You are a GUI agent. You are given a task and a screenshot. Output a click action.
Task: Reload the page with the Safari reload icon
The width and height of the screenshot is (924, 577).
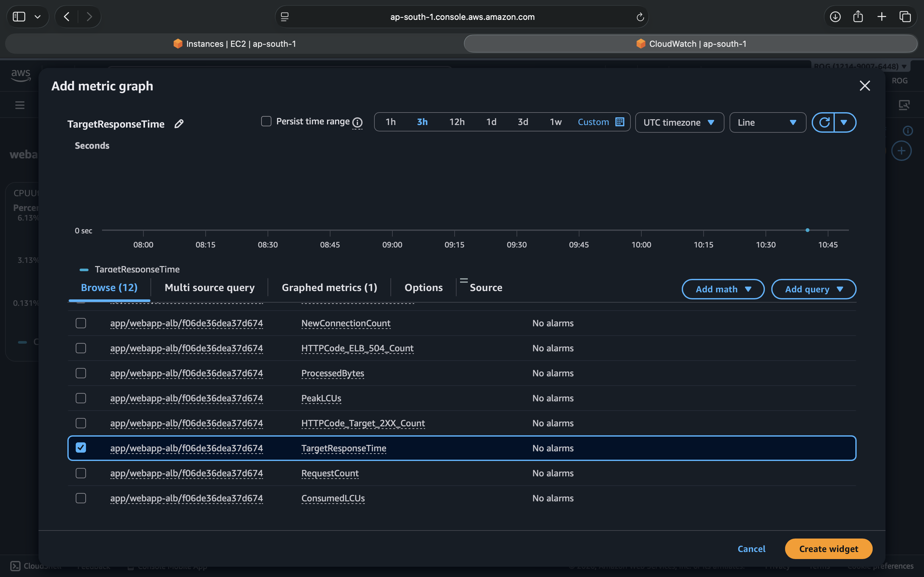[640, 17]
